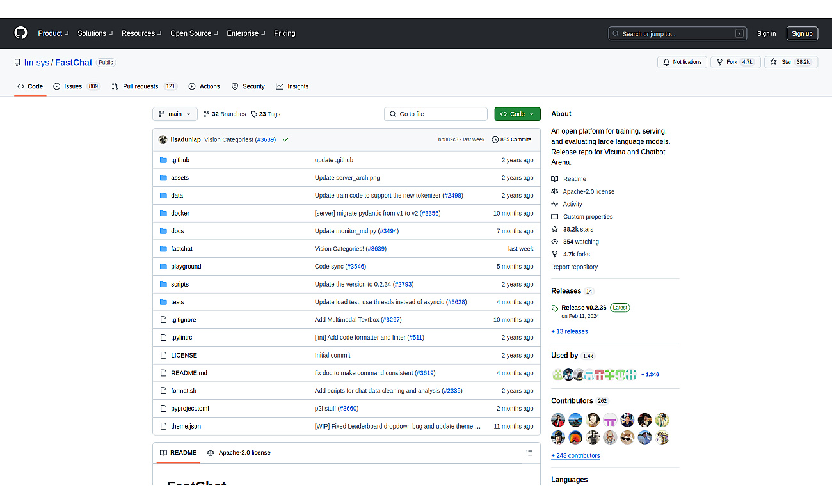Open the scripts folder
This screenshot has width=832, height=504.
pos(180,284)
